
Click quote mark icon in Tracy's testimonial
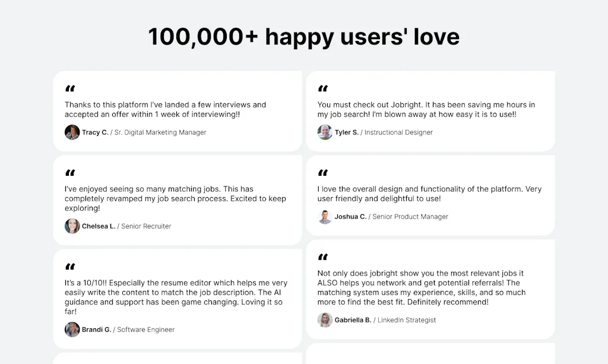pos(70,89)
